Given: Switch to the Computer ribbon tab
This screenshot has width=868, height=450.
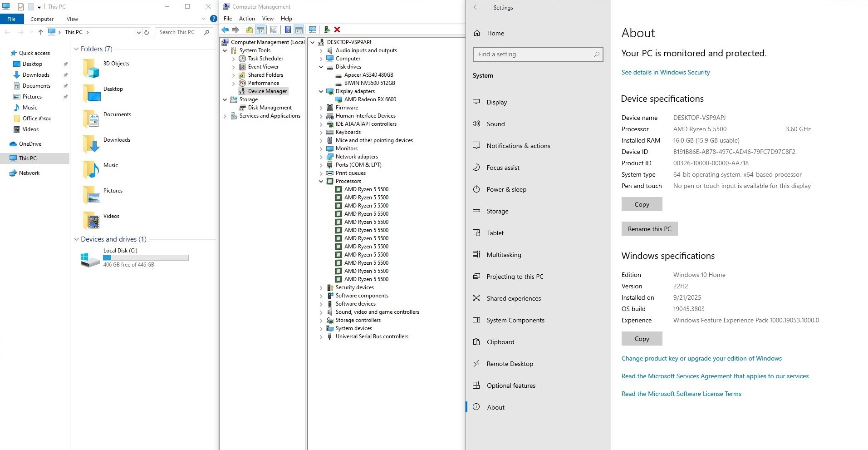Looking at the screenshot, I should 42,19.
